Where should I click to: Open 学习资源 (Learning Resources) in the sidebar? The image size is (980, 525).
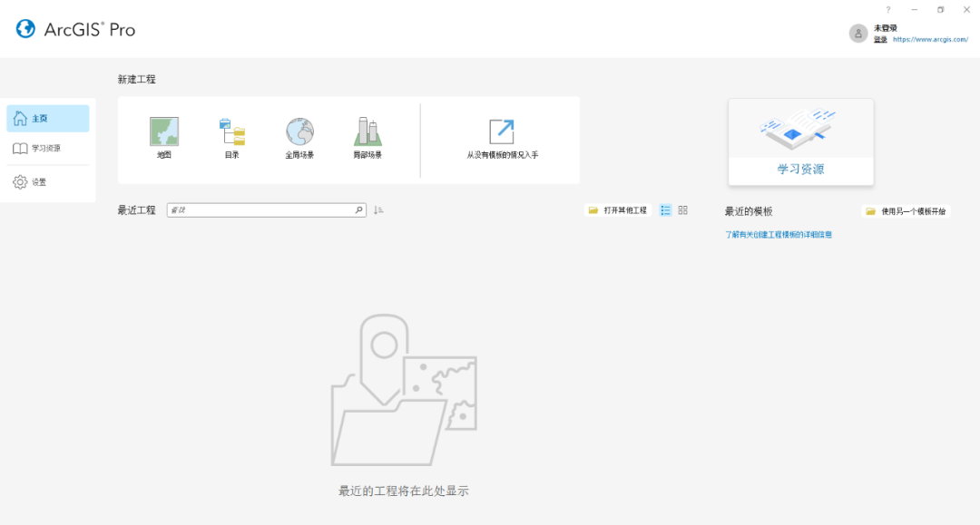(48, 150)
